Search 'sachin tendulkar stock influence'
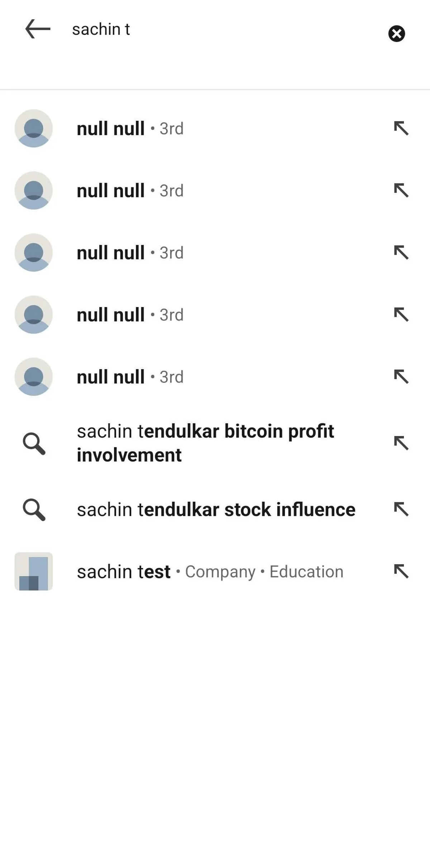 click(x=216, y=509)
